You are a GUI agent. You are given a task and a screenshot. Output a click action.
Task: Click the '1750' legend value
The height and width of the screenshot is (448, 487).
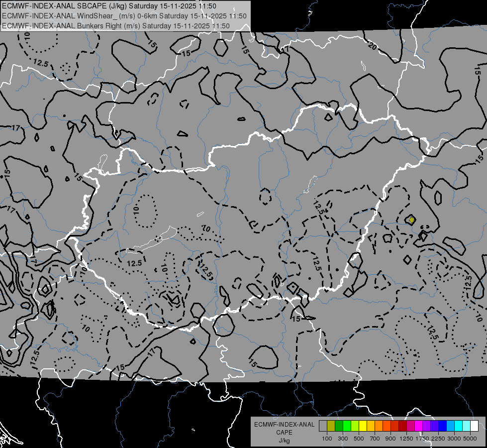coord(422,439)
